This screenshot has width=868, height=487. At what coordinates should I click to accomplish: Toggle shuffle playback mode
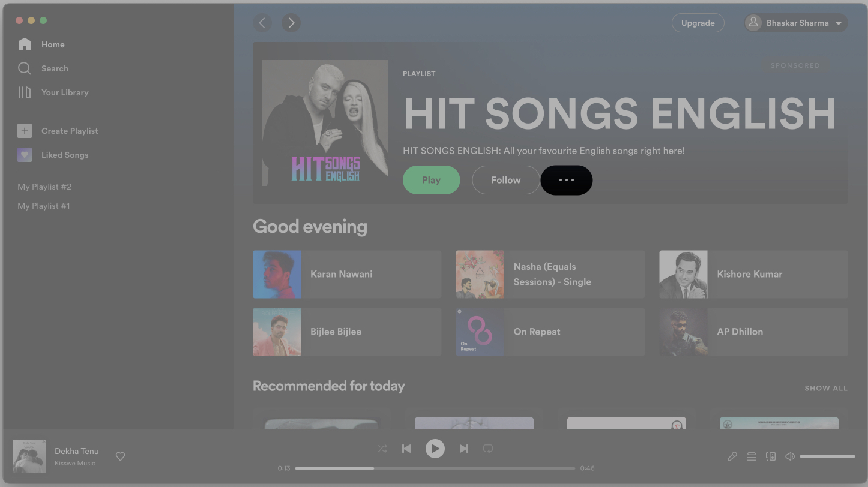(382, 448)
